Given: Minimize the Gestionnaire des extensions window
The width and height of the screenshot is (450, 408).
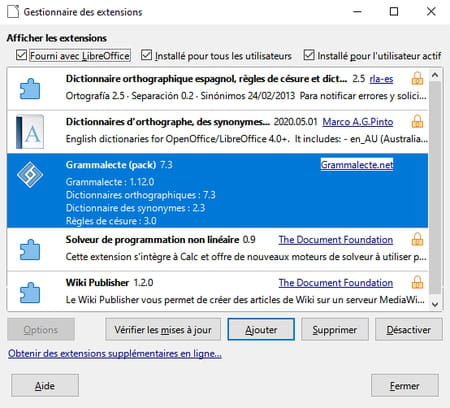Looking at the screenshot, I should click(358, 12).
